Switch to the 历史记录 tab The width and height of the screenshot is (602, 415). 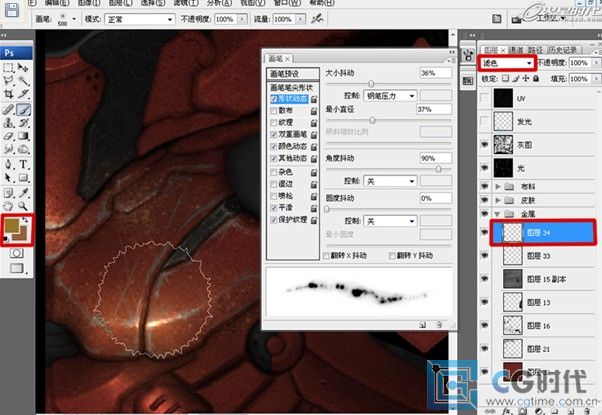562,50
